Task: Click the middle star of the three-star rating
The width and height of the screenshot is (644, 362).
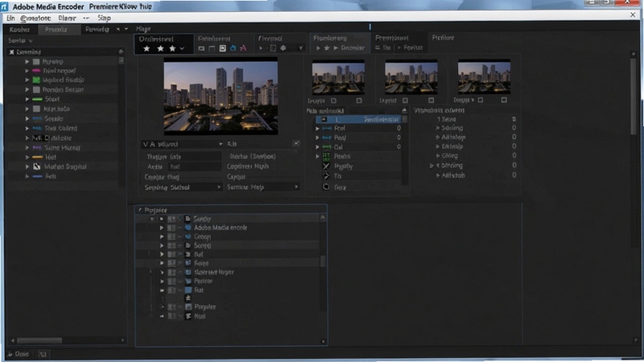Action: [160, 48]
